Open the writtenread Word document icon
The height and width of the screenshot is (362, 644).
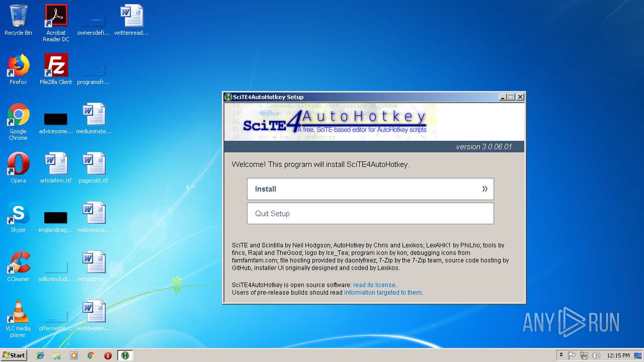point(131,20)
